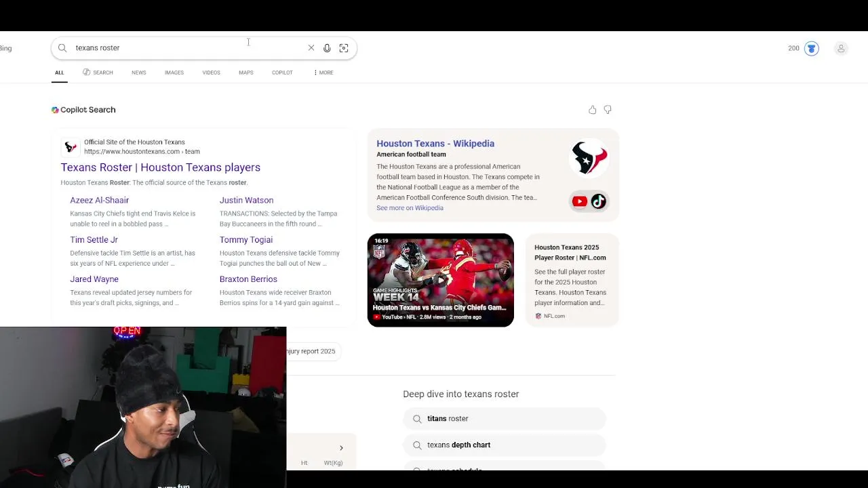Expand the MORE menu

[x=323, y=73]
